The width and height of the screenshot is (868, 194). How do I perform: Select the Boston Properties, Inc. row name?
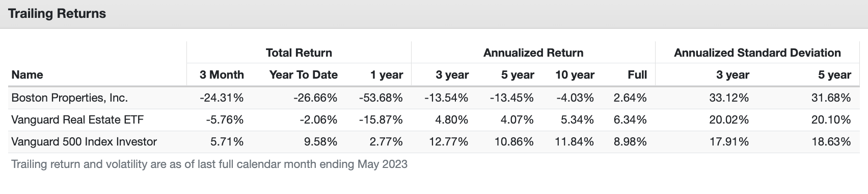[x=70, y=98]
